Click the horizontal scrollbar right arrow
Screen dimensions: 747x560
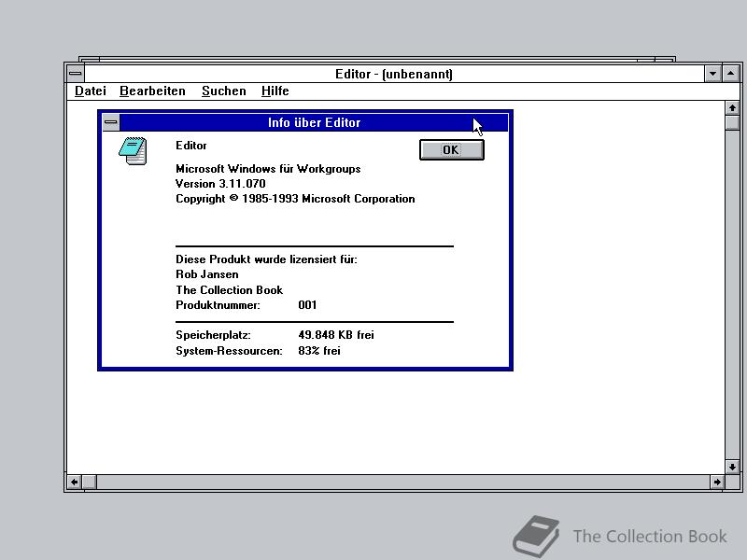coord(717,482)
